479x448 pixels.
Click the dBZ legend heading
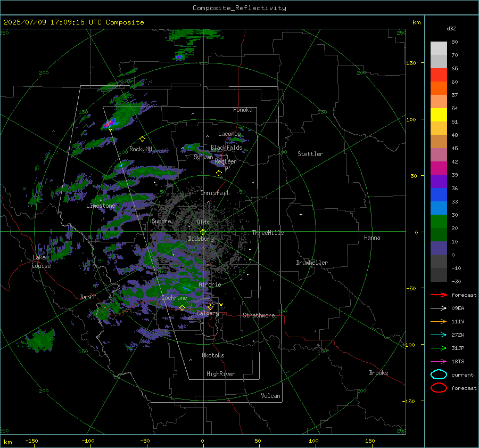coord(451,28)
